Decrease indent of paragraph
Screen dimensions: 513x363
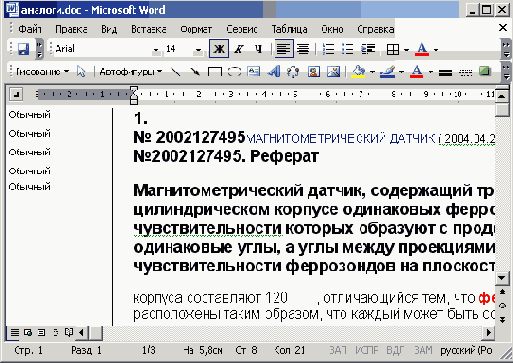(368, 49)
